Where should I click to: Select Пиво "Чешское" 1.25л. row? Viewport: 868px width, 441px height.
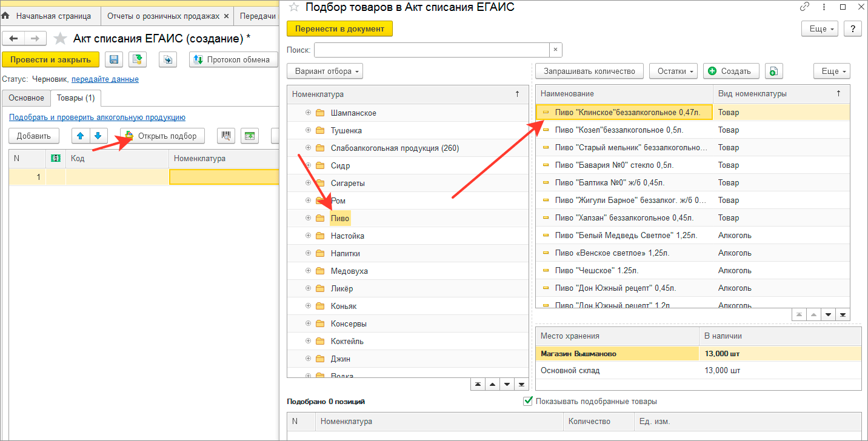(693, 270)
